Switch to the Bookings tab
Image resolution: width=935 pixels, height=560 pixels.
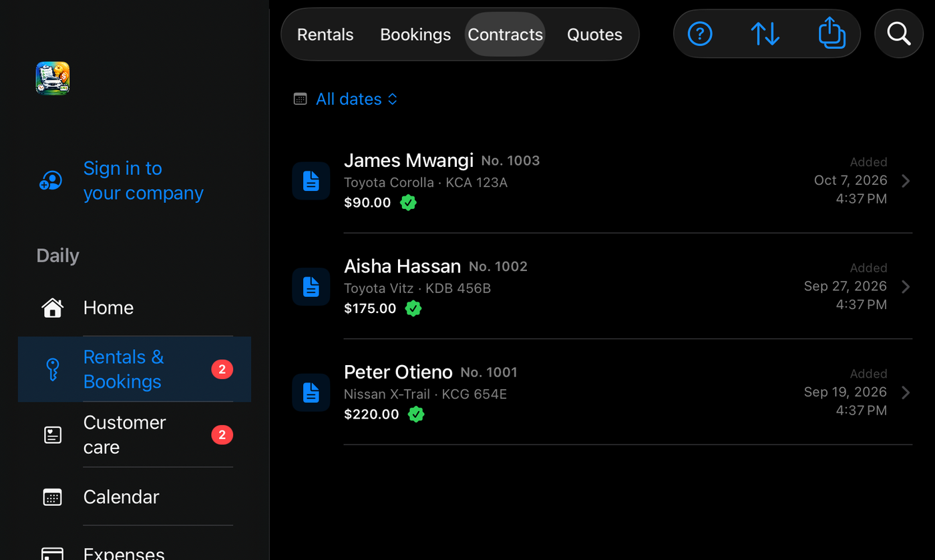[415, 35]
